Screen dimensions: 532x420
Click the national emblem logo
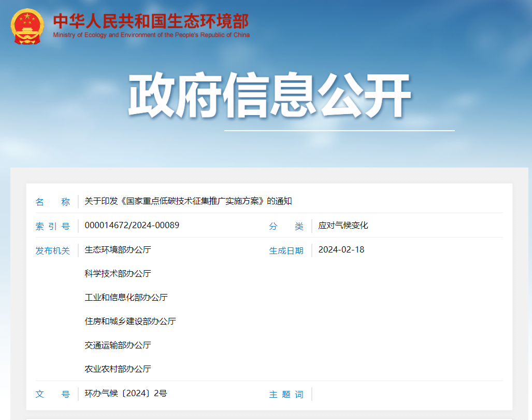(x=27, y=26)
